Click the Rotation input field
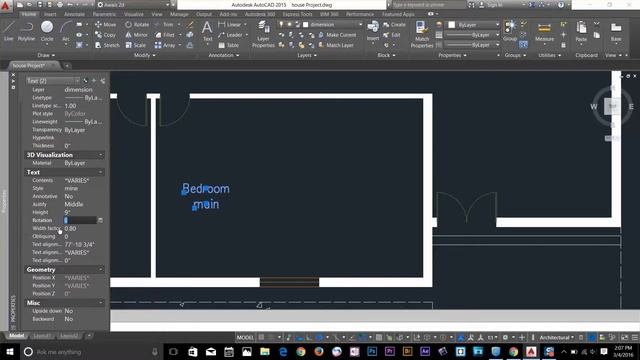This screenshot has height=360, width=640. click(80, 220)
